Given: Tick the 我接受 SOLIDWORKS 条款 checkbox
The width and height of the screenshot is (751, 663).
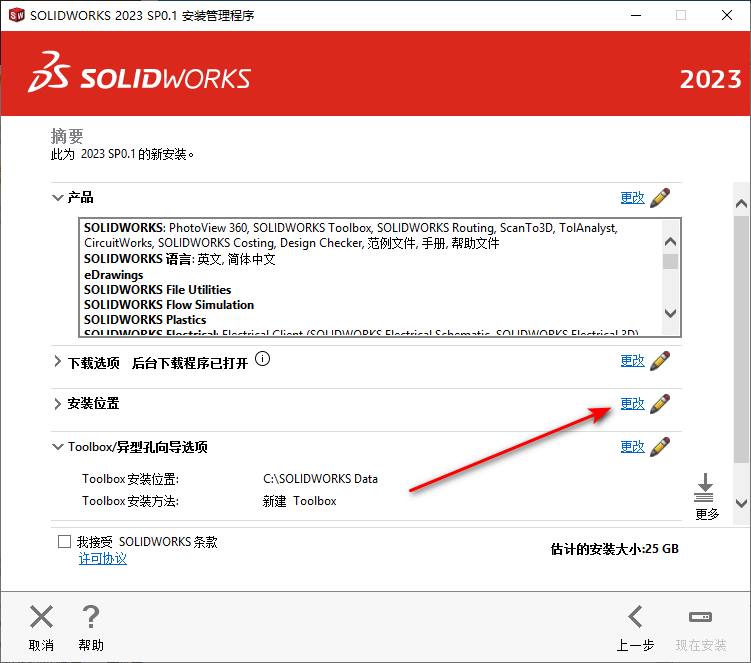Looking at the screenshot, I should click(x=64, y=541).
